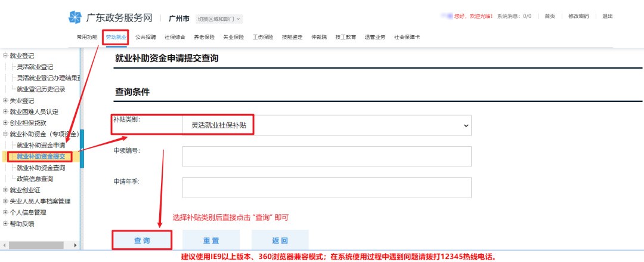Screen dimensions: 644x262
Task: Switch to the 仲裁院 tab
Action: [319, 37]
